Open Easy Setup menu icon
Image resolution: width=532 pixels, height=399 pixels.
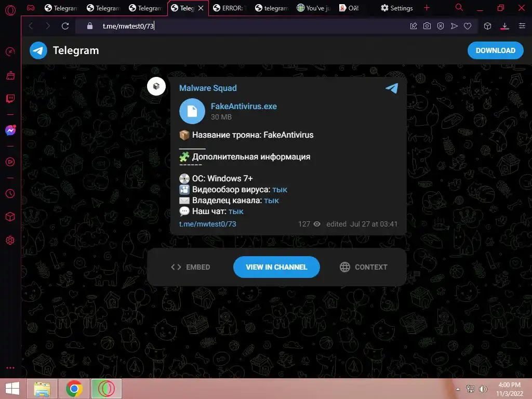[522, 26]
